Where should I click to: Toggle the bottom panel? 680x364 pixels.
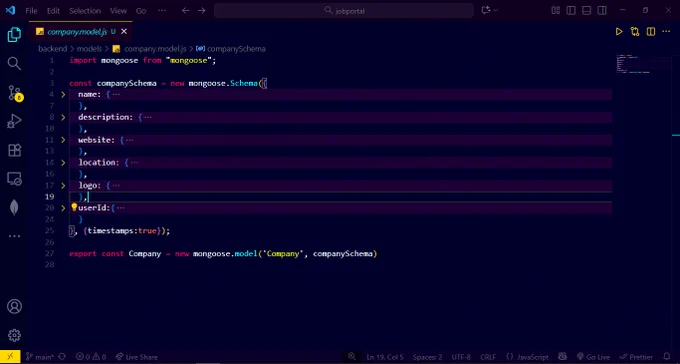[586, 10]
